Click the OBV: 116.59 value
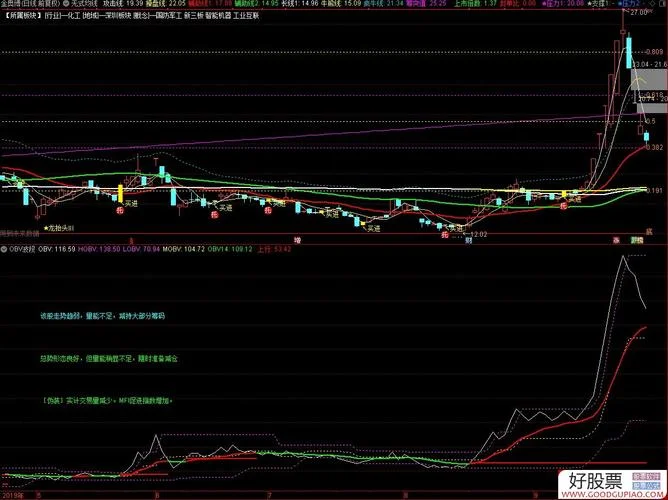 pos(57,249)
